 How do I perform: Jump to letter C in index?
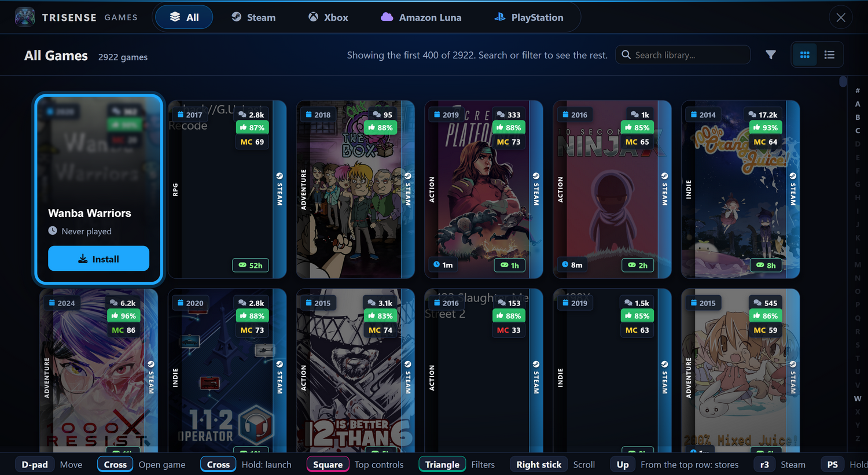point(858,131)
